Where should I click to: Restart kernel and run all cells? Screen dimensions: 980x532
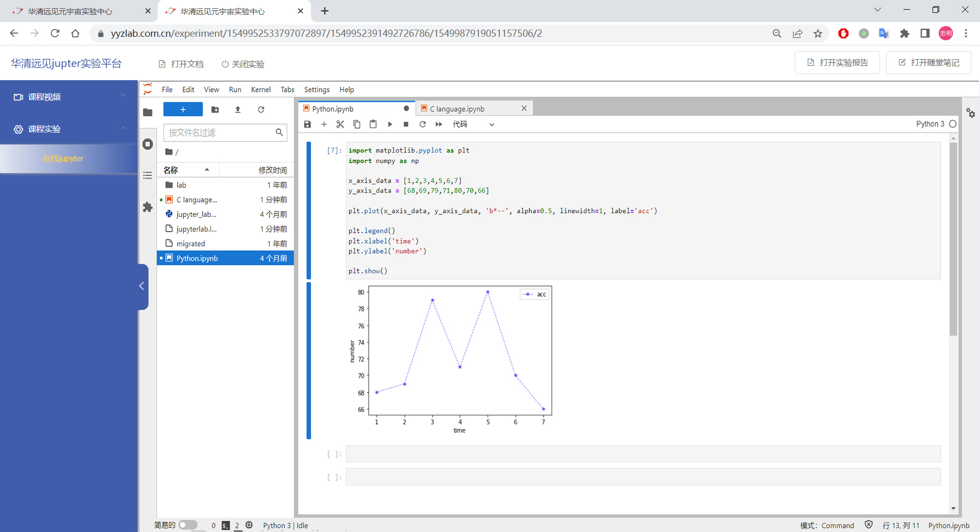[438, 124]
